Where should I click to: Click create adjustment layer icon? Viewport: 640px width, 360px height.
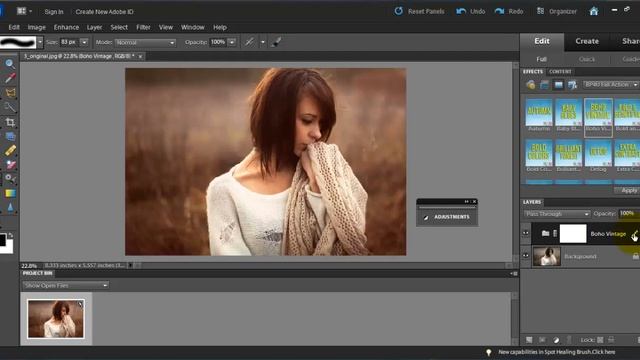[x=556, y=340]
